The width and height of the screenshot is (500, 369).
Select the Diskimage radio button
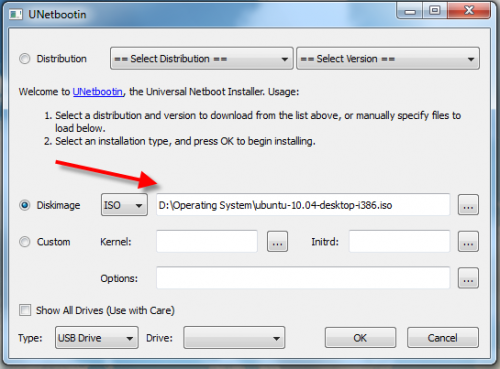(x=25, y=205)
